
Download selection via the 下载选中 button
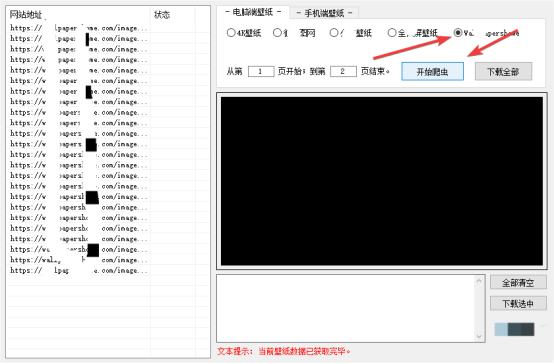[518, 304]
